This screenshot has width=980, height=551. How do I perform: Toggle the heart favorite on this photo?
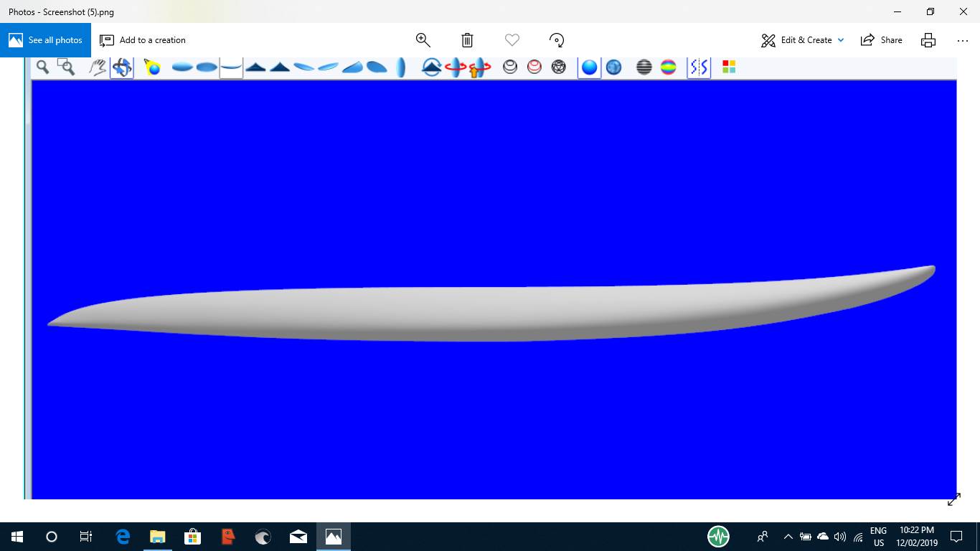pyautogui.click(x=512, y=40)
